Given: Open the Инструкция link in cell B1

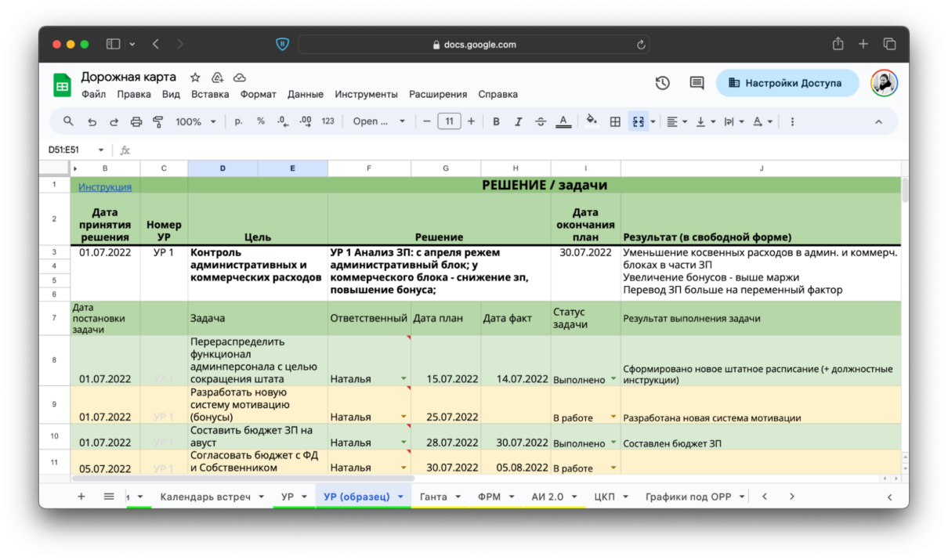Looking at the screenshot, I should (105, 187).
